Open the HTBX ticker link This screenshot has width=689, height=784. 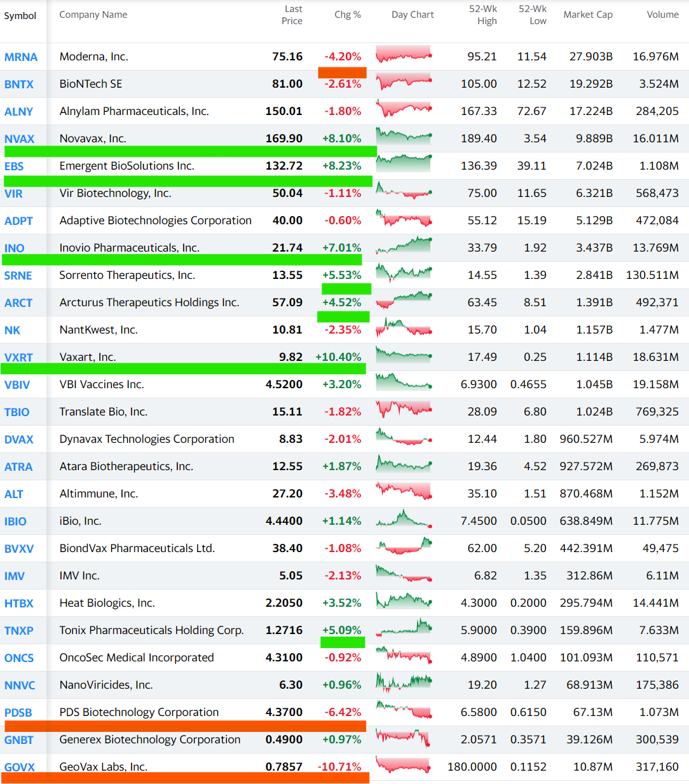19,604
